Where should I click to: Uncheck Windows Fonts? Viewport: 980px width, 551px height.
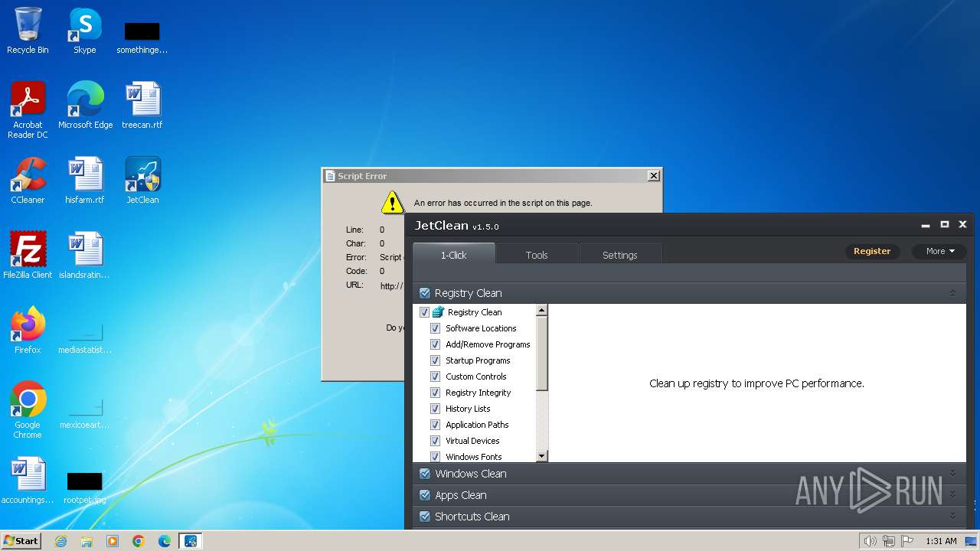click(435, 457)
